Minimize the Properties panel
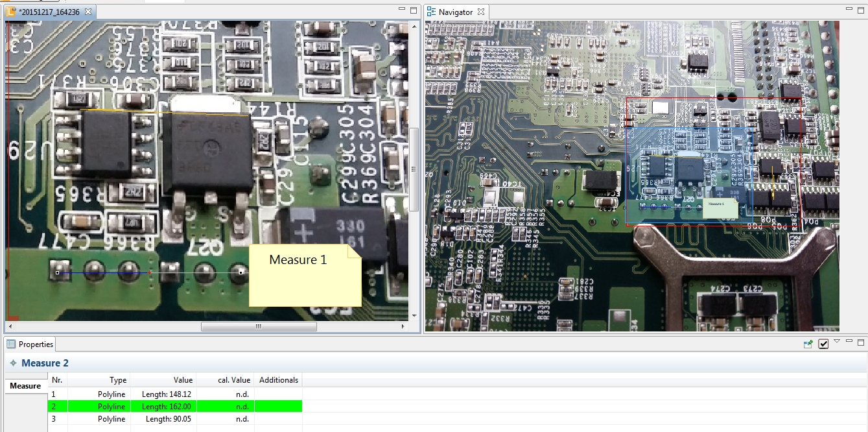868x432 pixels. tap(849, 341)
